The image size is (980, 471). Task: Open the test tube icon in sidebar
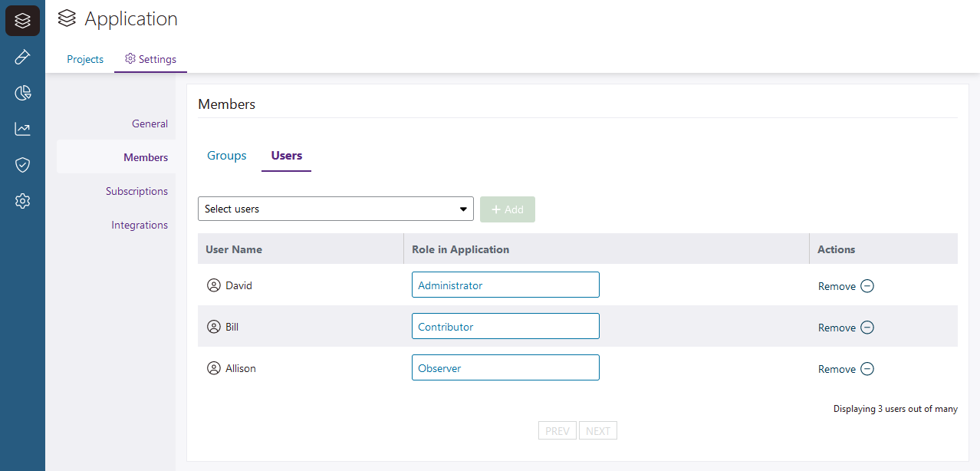click(x=22, y=57)
